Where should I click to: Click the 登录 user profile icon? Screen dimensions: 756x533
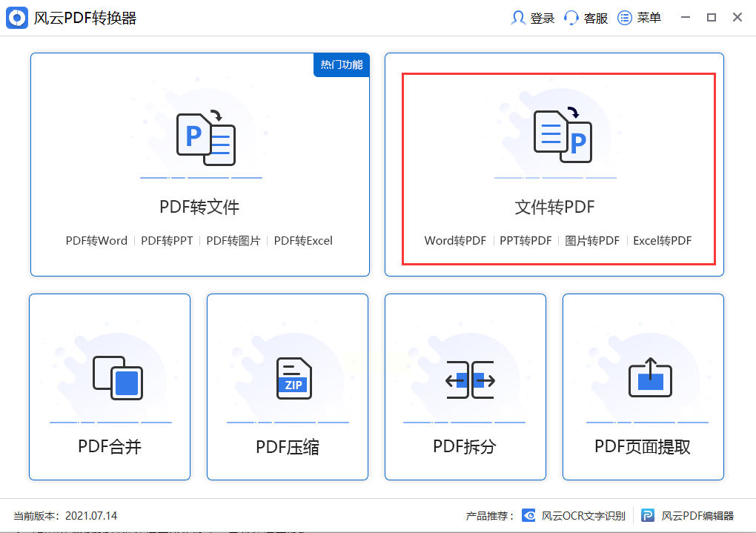(x=518, y=18)
